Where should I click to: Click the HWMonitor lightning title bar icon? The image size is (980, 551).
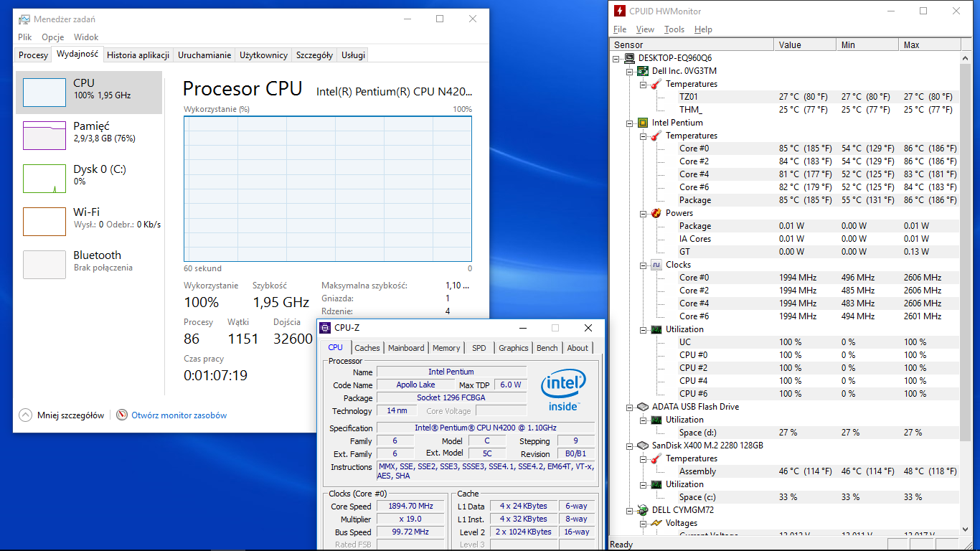click(619, 11)
